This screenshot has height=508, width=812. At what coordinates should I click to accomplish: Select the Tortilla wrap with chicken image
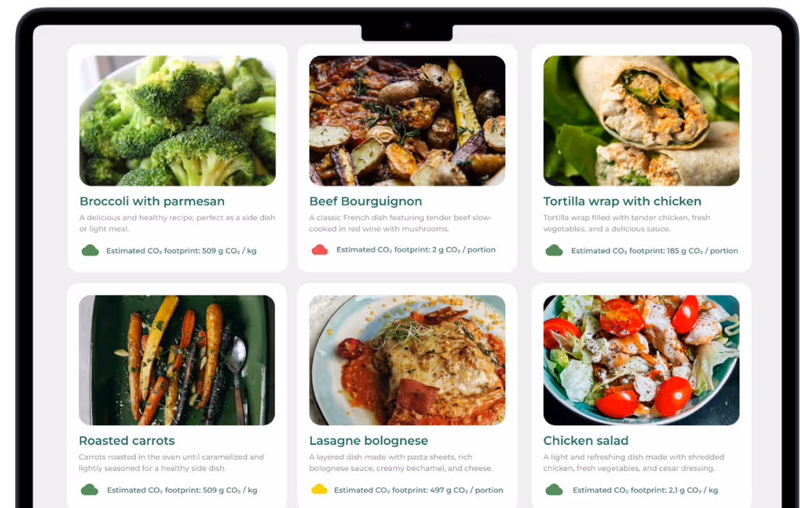click(641, 120)
